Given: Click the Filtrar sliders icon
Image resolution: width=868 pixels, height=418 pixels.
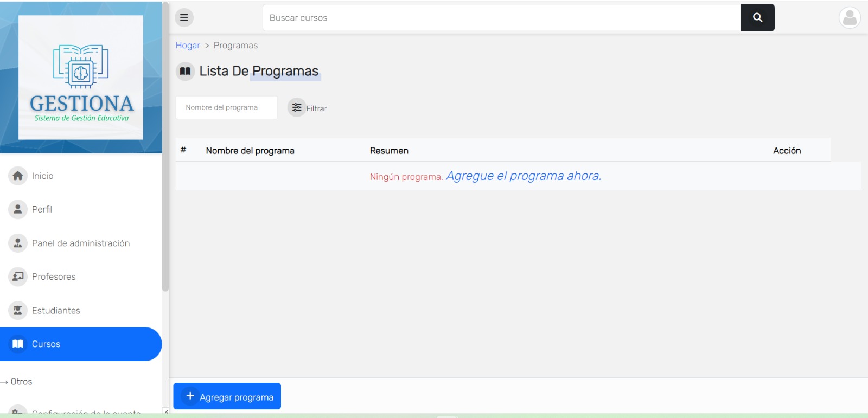Looking at the screenshot, I should click(x=297, y=107).
